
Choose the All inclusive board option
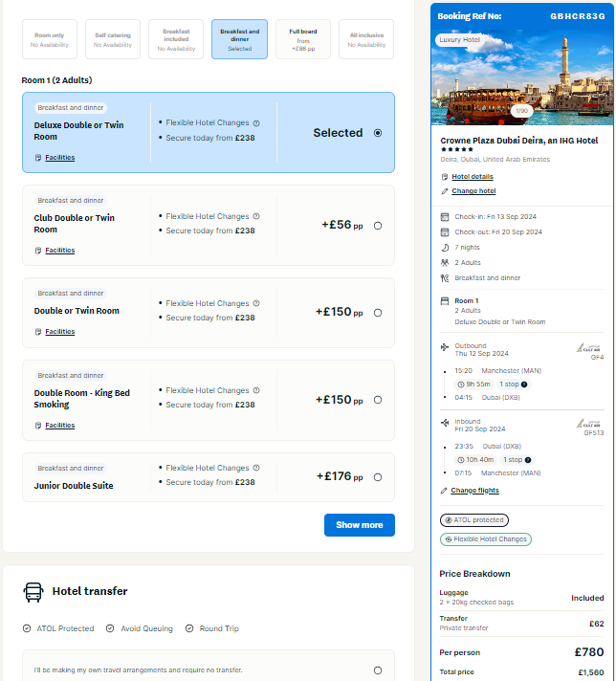click(366, 39)
